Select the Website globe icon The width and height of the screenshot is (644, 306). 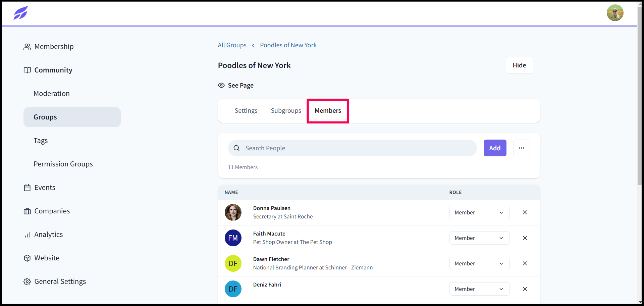point(28,258)
